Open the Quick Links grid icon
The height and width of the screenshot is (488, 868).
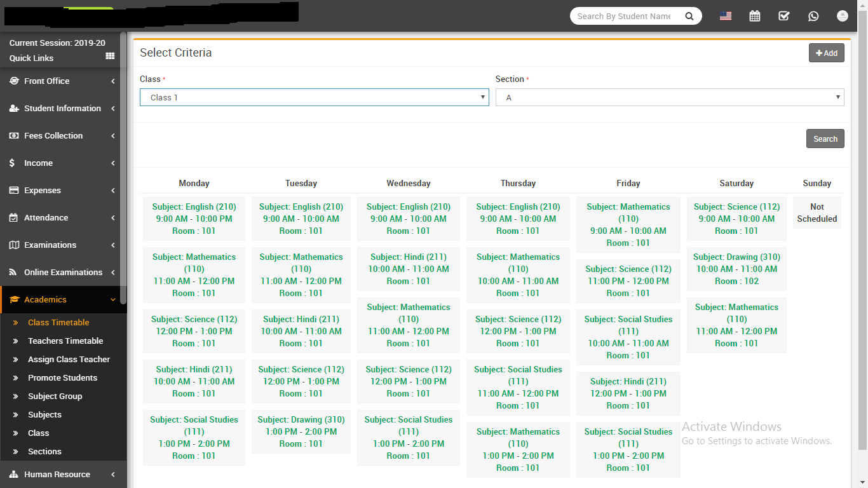[x=110, y=57]
